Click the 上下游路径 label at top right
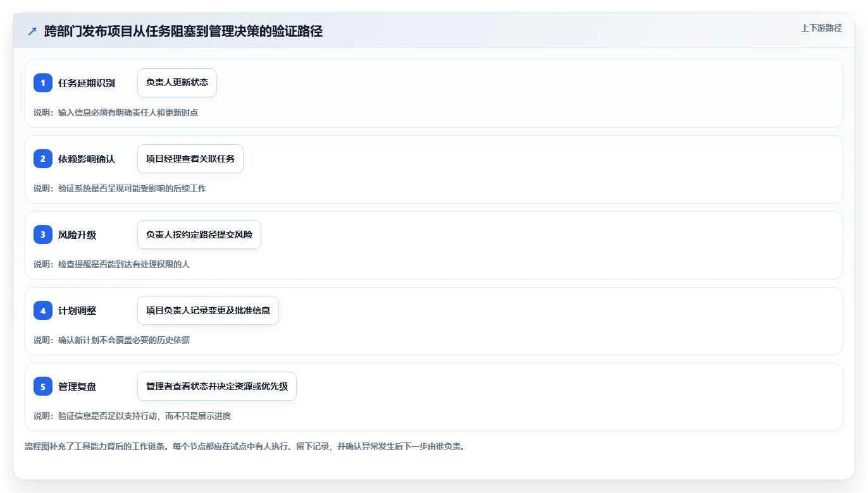 (x=821, y=28)
